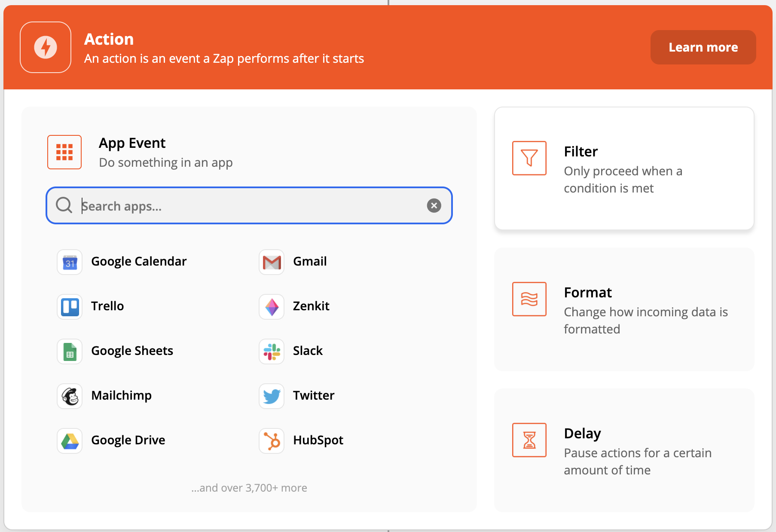Clear the search apps field
Screen dimensions: 776x532
(434, 205)
